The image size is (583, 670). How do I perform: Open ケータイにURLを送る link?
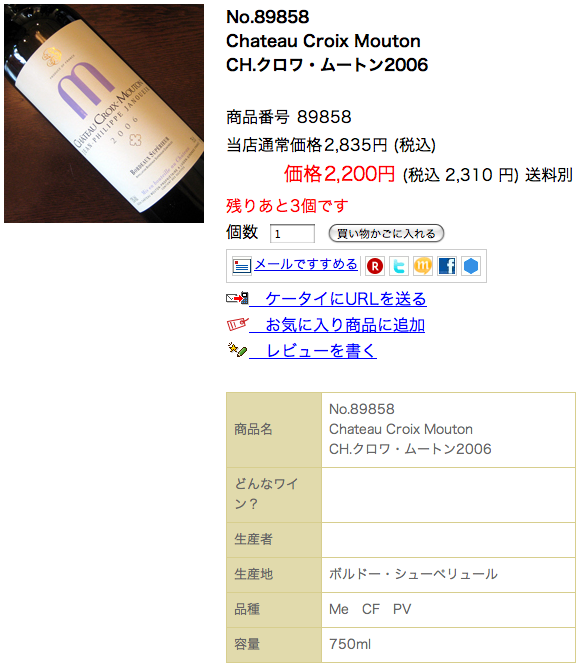[x=338, y=299]
